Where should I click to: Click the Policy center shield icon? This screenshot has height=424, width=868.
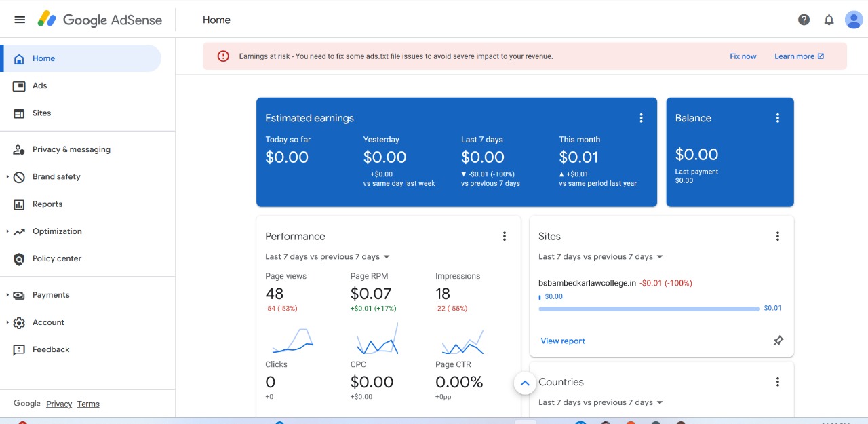point(19,258)
